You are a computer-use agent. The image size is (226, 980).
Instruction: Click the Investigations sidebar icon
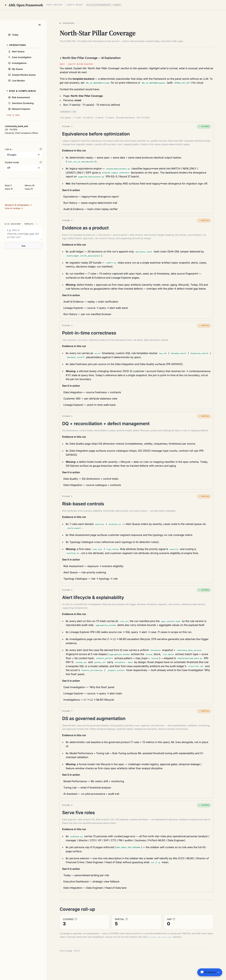[10, 63]
